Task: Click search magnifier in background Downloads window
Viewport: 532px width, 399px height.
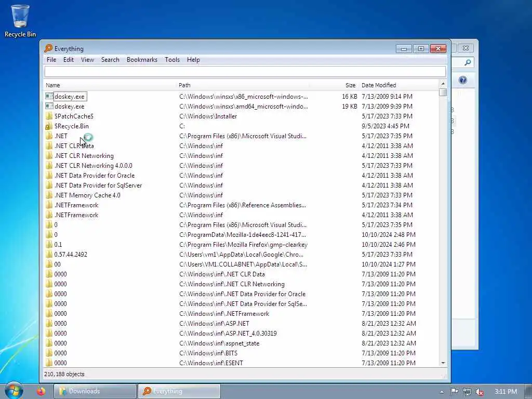Action: point(468,62)
